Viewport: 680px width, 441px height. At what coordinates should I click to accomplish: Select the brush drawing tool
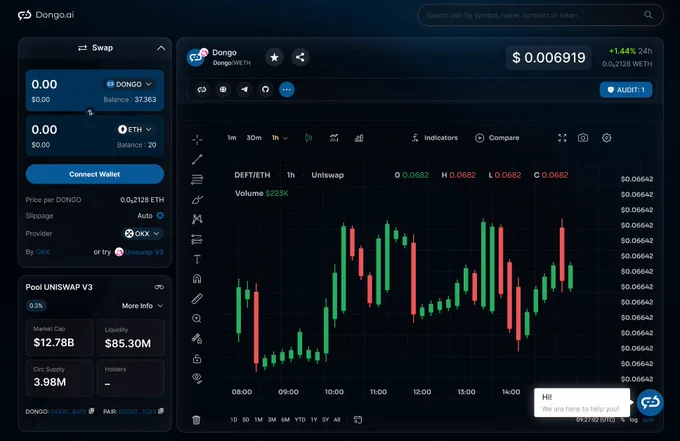click(197, 199)
